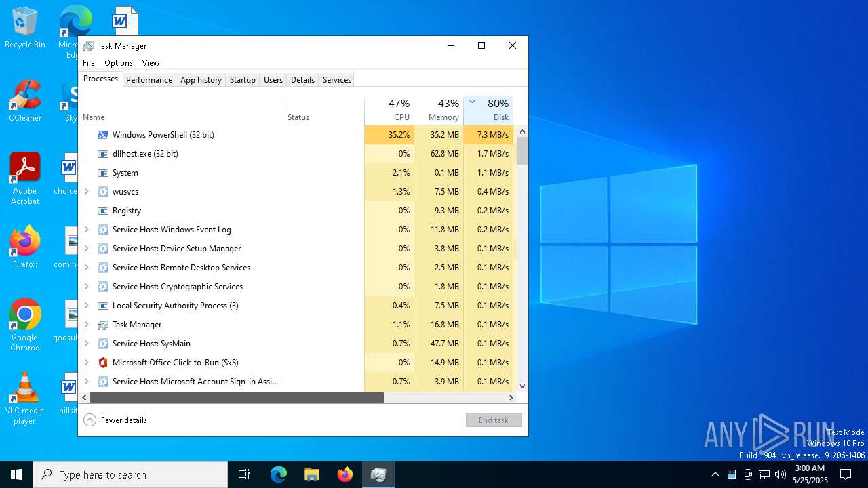Click the Windows PowerShell process icon

pos(103,135)
